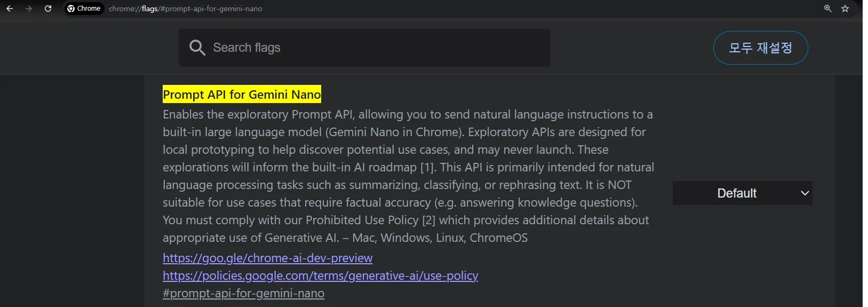Bookmark this page with the star icon

pyautogui.click(x=845, y=9)
